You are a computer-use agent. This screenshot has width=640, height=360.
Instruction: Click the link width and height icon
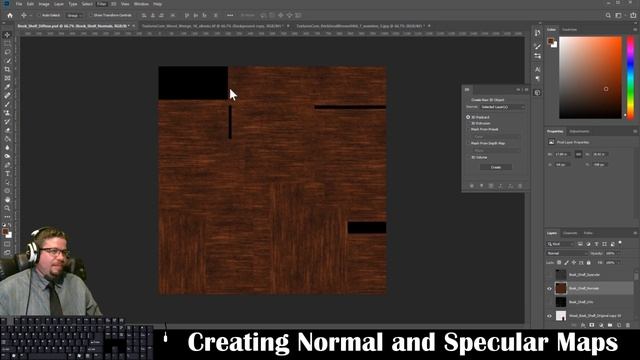point(578,154)
